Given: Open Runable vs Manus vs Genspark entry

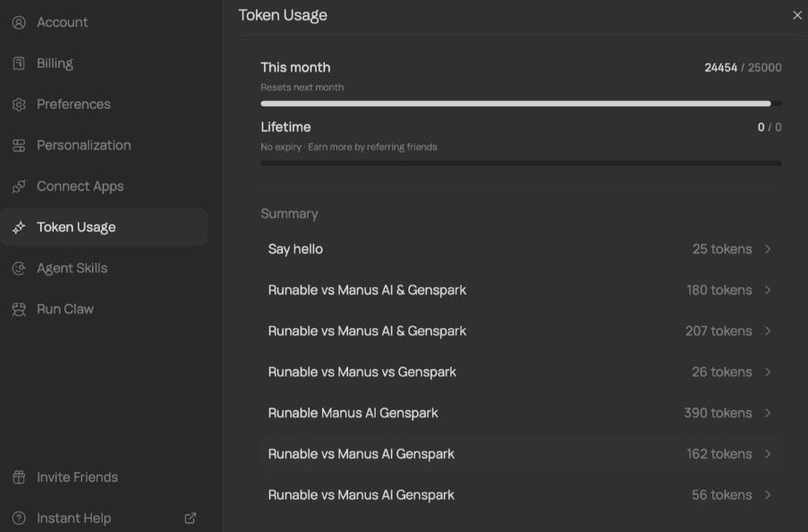Looking at the screenshot, I should (521, 372).
